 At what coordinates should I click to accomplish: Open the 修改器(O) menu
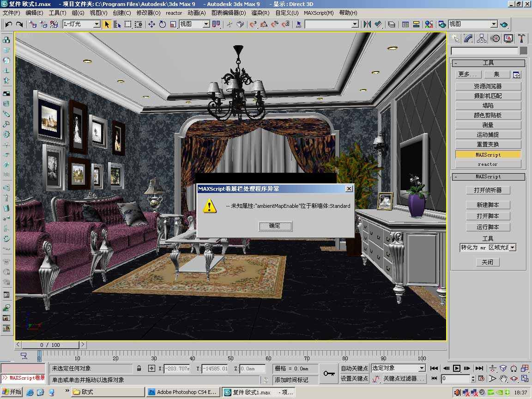[148, 13]
